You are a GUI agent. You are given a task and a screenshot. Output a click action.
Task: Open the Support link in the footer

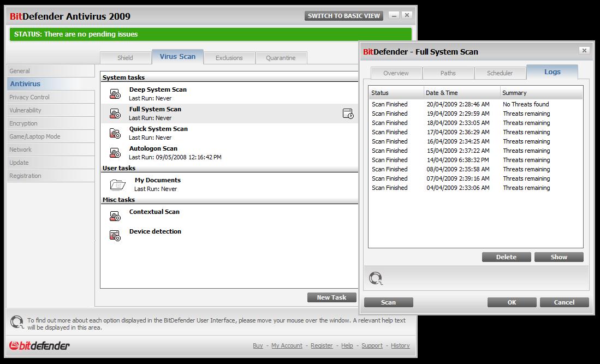click(x=372, y=345)
